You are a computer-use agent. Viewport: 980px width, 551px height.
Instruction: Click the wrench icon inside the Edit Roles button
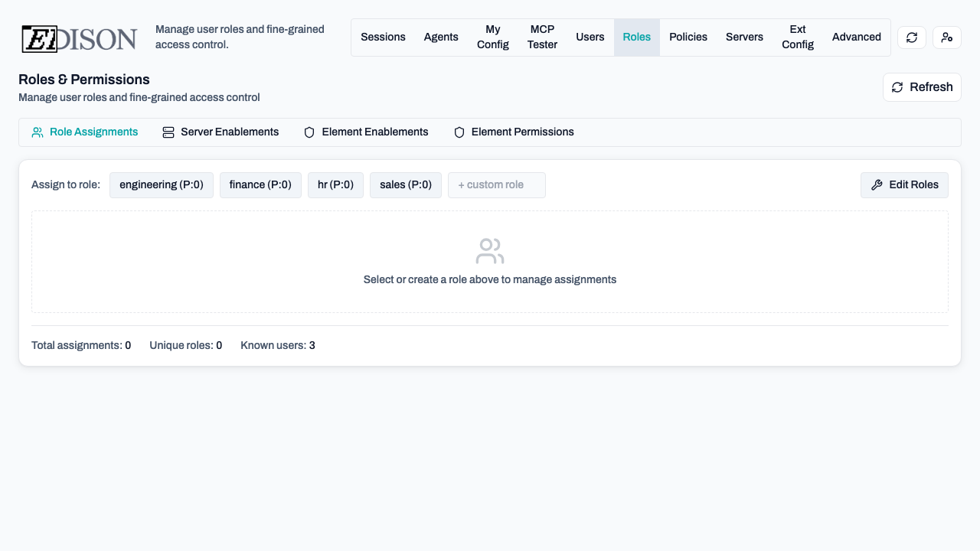[x=877, y=184]
